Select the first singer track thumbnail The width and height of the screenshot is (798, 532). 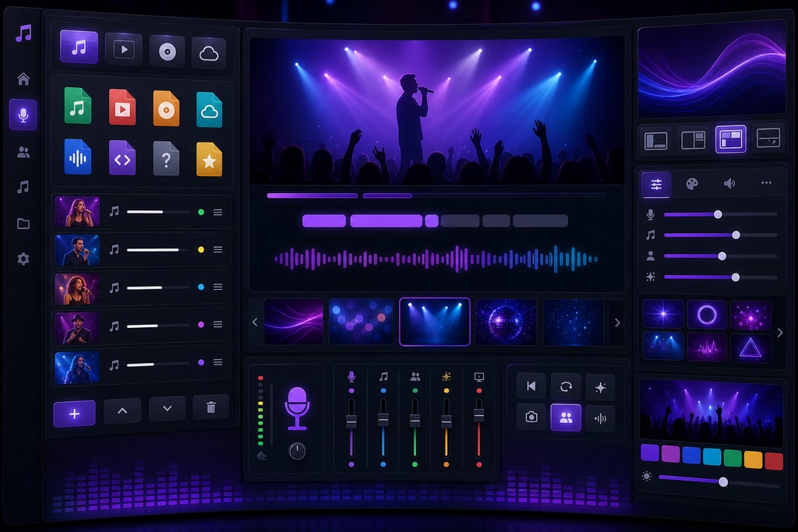(x=77, y=212)
